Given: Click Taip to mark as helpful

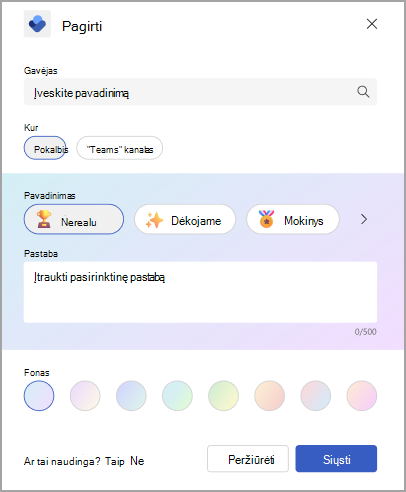Looking at the screenshot, I should tap(115, 461).
